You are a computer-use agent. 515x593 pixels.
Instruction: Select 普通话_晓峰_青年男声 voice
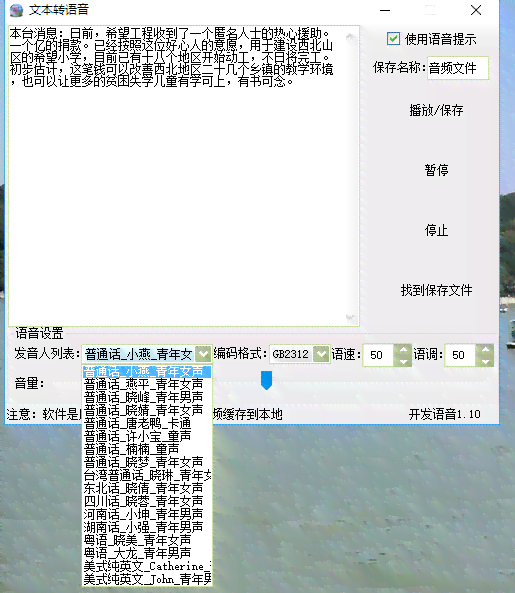click(147, 397)
